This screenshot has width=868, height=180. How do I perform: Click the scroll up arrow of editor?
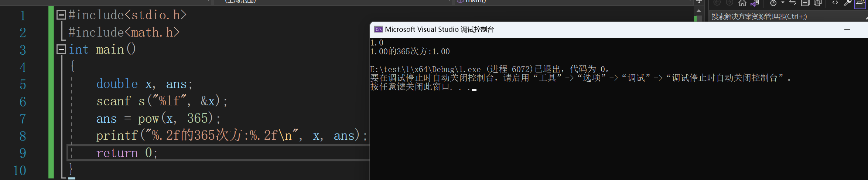(x=698, y=11)
